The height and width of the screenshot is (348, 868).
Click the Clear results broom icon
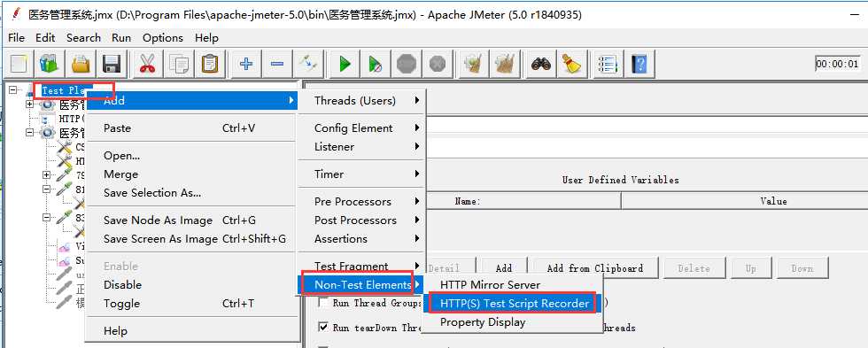(x=473, y=64)
